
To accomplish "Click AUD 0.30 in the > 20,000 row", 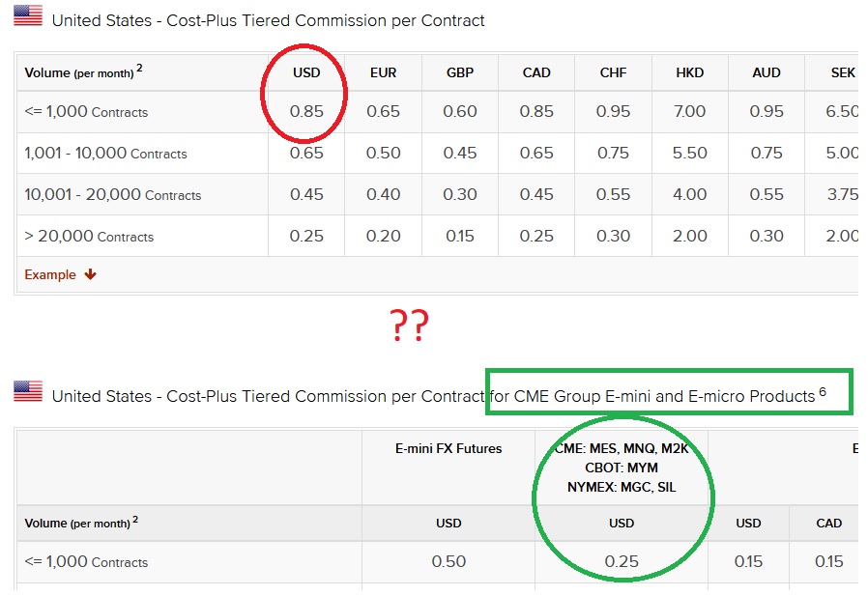I will tap(767, 236).
